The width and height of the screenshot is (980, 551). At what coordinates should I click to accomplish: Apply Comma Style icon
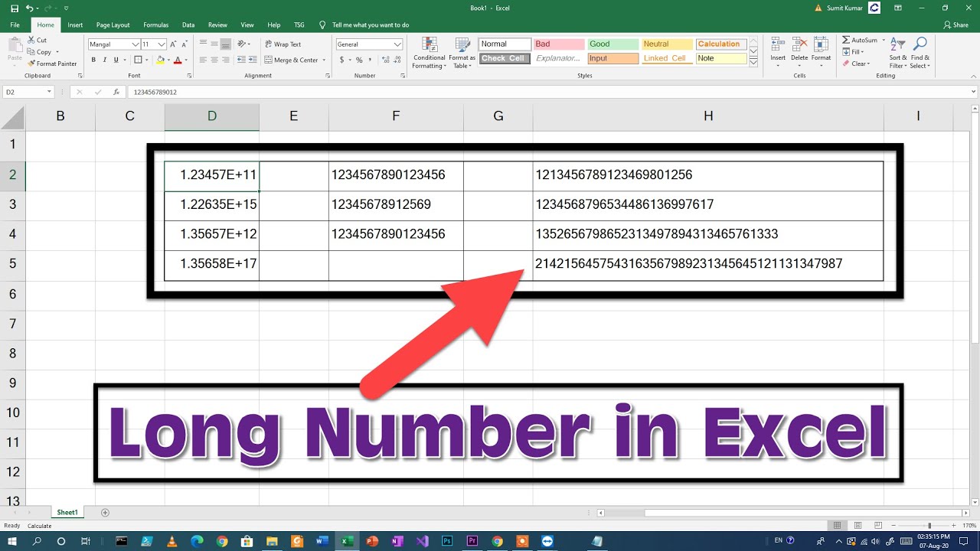coord(370,60)
